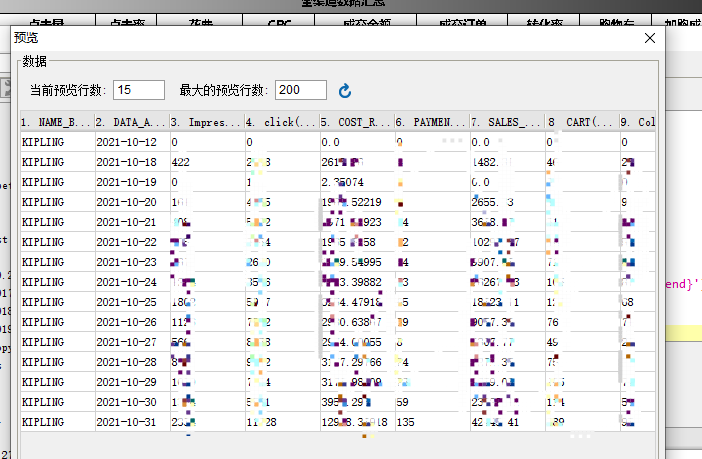Select the date cell 2021-10-25

tap(133, 302)
